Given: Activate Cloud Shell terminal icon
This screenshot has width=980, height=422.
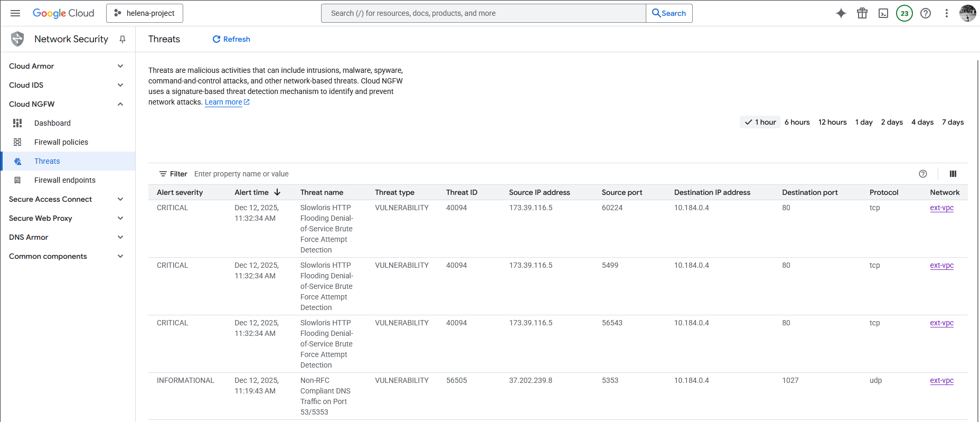Looking at the screenshot, I should coord(883,13).
